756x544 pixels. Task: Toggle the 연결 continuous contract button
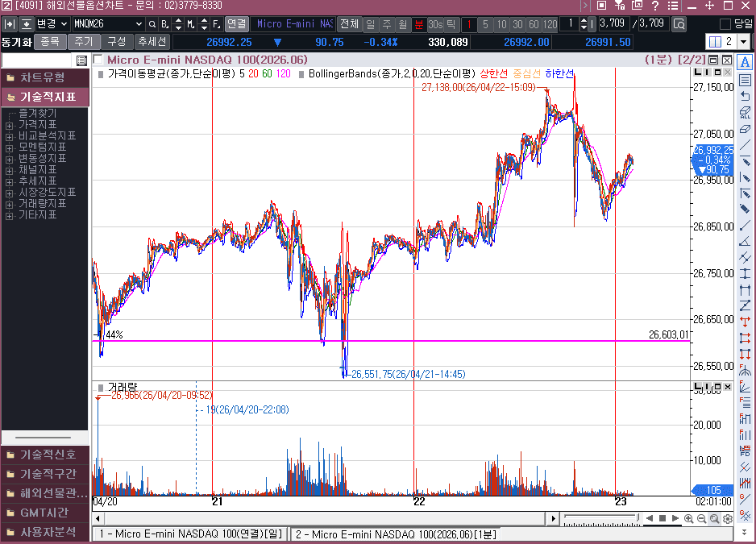pos(236,24)
